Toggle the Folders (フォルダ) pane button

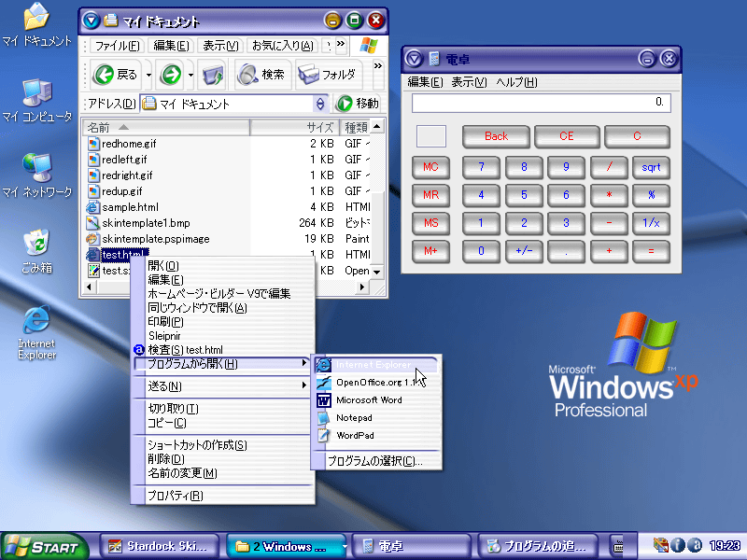tap(329, 75)
